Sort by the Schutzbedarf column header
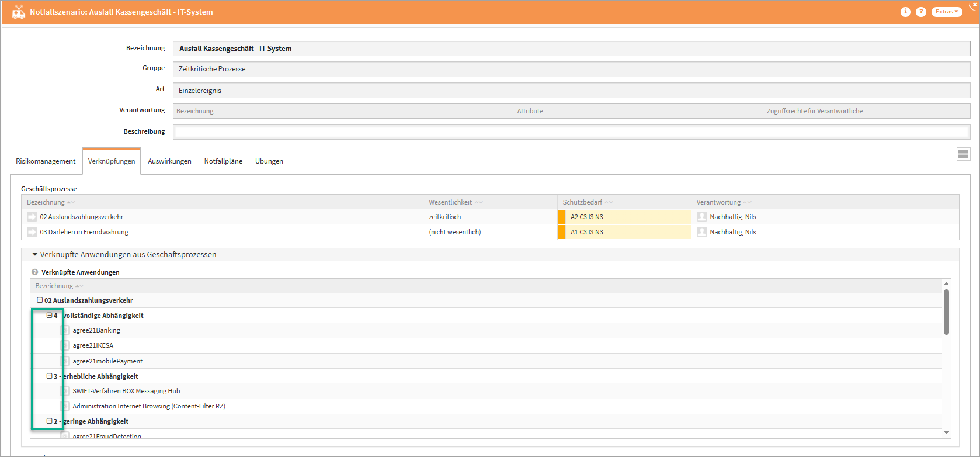The width and height of the screenshot is (980, 457). pos(582,202)
